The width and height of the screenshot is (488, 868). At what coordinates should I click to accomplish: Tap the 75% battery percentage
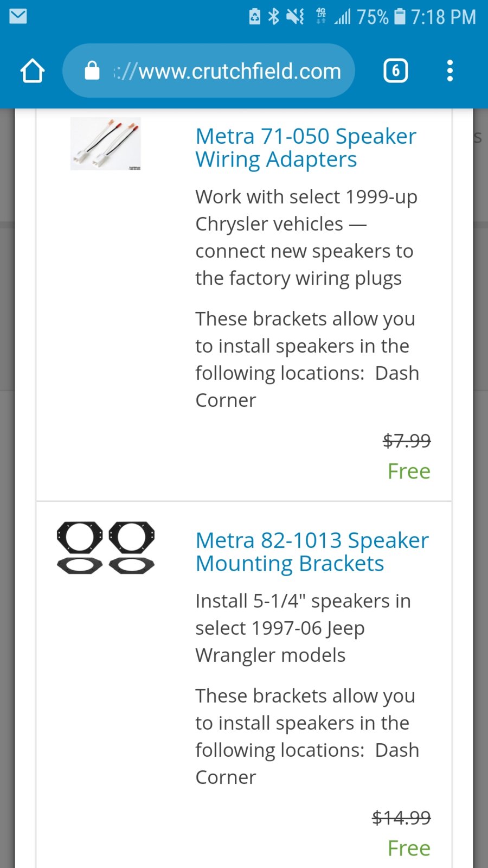(x=373, y=17)
